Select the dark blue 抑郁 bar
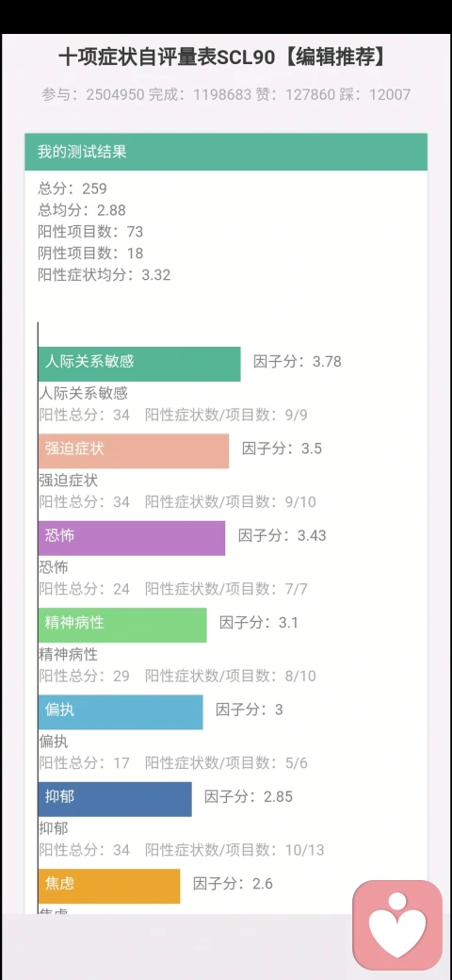This screenshot has height=980, width=452. coord(115,798)
